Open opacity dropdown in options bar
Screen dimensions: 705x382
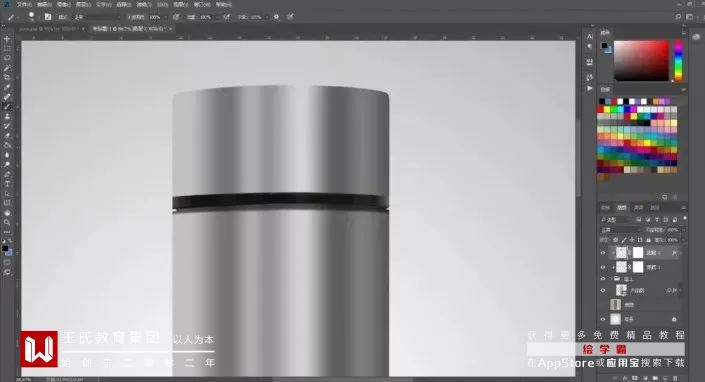click(x=165, y=17)
